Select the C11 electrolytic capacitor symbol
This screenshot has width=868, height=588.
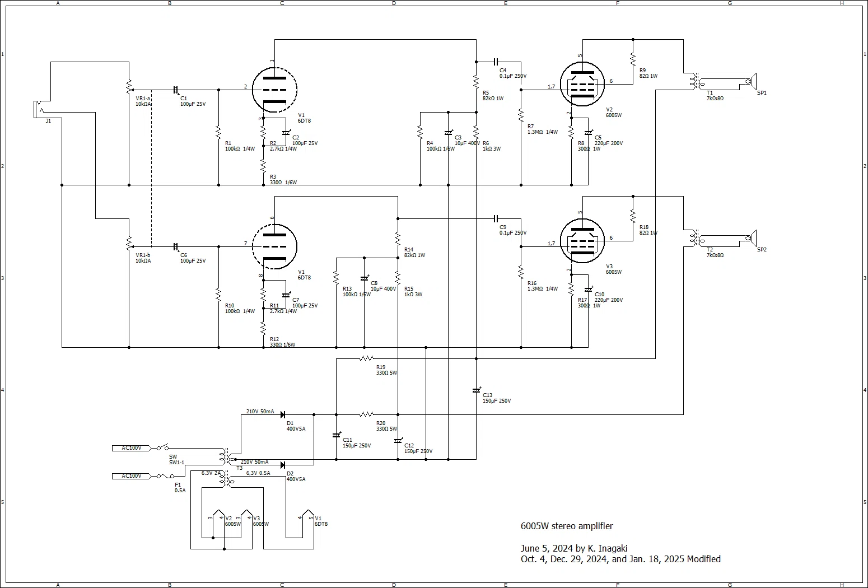tap(337, 435)
